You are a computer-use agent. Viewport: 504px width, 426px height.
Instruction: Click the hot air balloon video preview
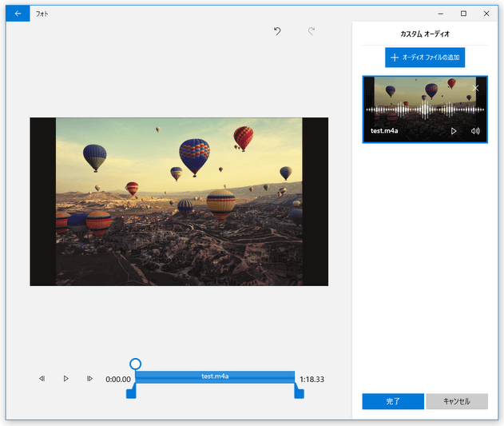(x=179, y=201)
